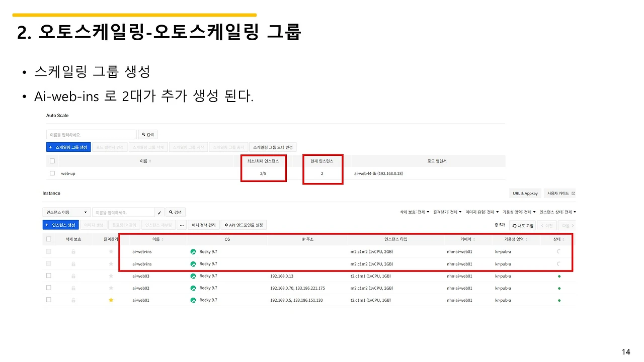This screenshot has height=362, width=644.
Task: Open the URL & Appkey button
Action: (x=525, y=193)
